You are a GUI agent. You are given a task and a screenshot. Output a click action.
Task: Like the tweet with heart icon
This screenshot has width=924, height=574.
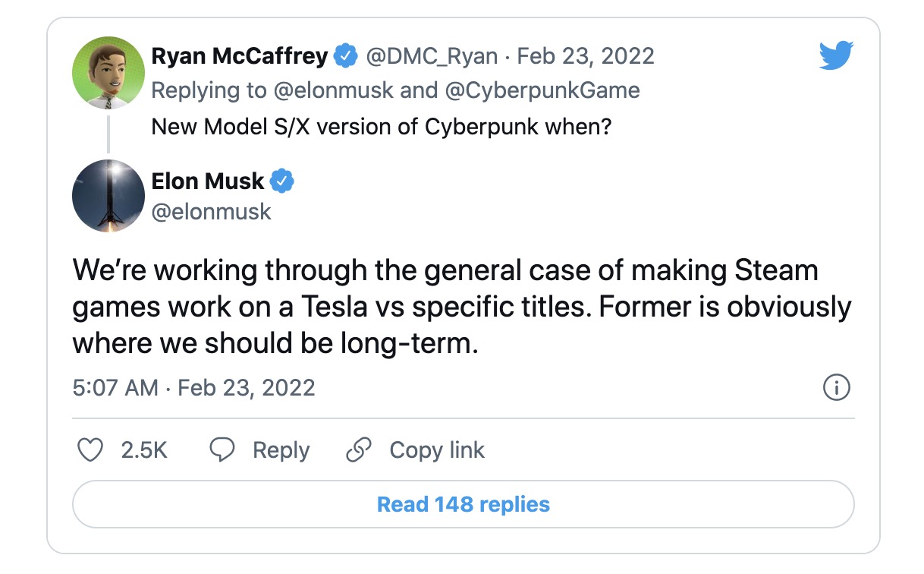(x=91, y=450)
